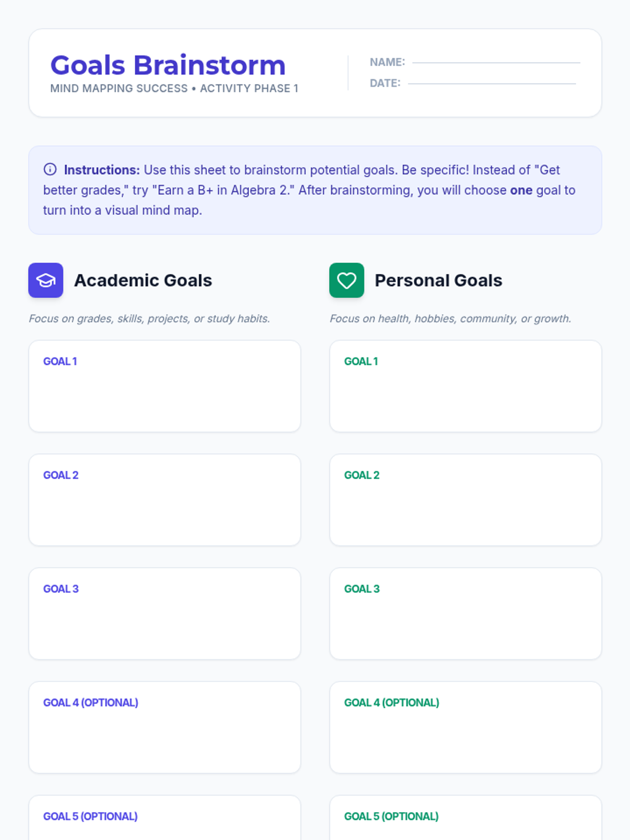This screenshot has width=630, height=840.
Task: Click Personal Goal 5 (Optional) box
Action: coord(465,818)
